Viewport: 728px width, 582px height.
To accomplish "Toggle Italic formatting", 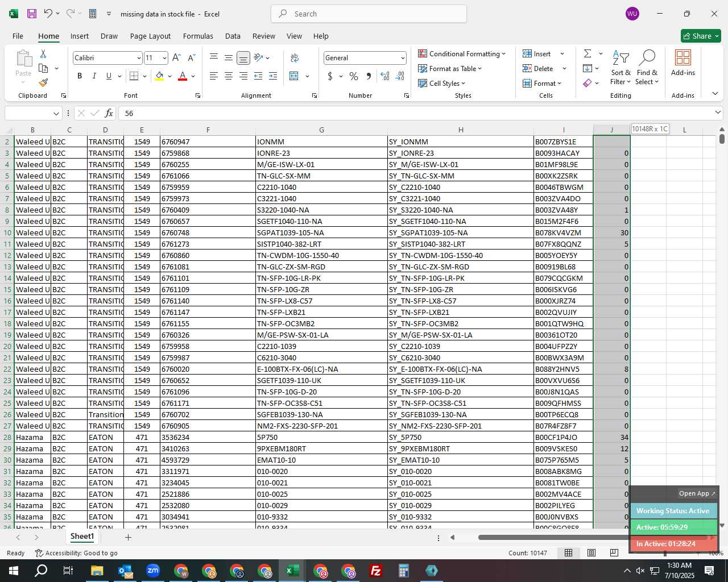I will coord(94,76).
